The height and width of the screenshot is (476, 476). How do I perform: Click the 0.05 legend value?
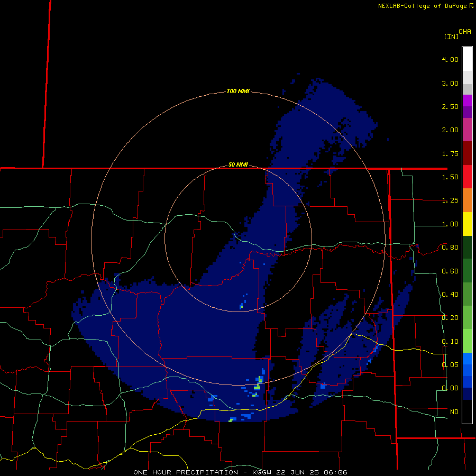(450, 365)
